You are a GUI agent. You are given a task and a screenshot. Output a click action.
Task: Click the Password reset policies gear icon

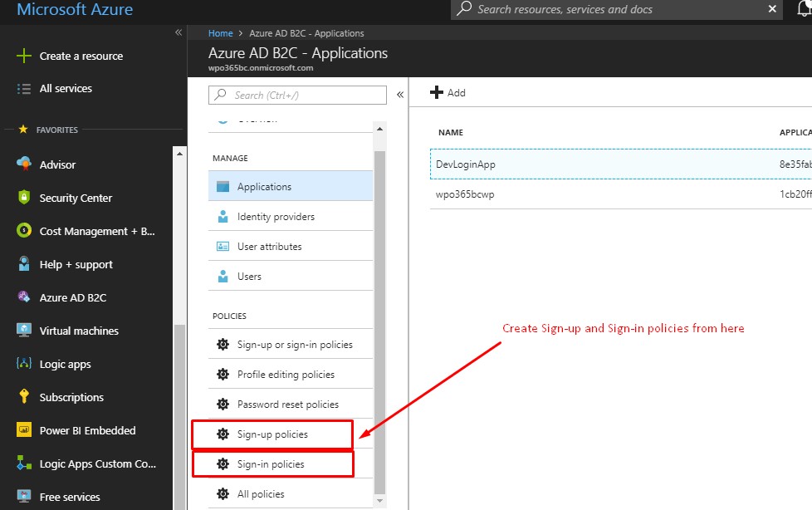[x=223, y=405]
